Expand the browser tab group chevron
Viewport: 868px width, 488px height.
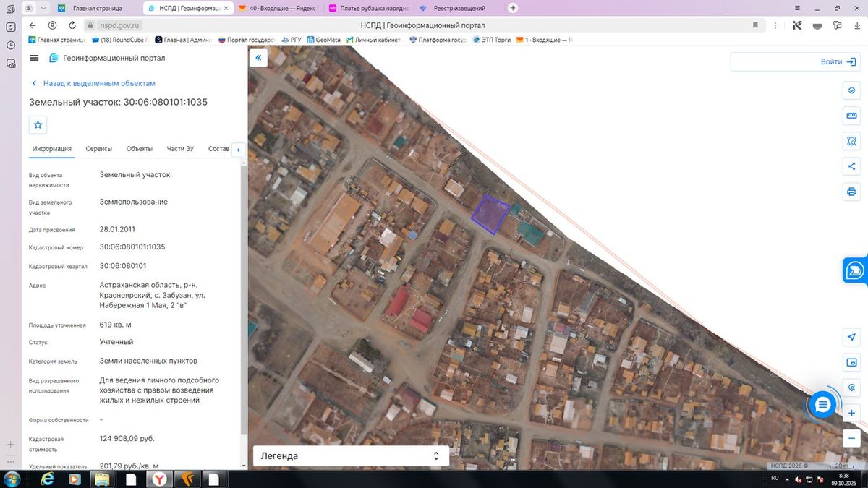pos(43,8)
